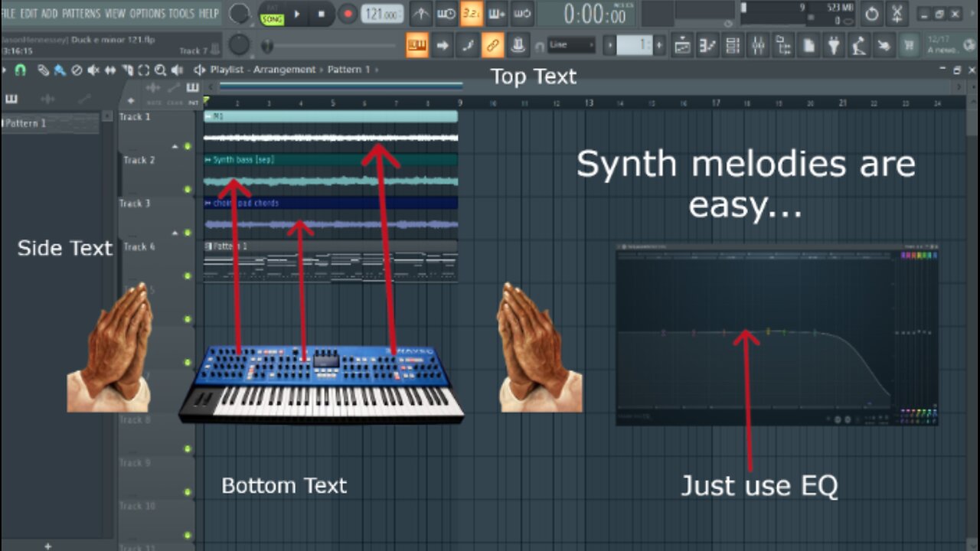
Task: Stop playback with the stop button
Action: coord(322,14)
